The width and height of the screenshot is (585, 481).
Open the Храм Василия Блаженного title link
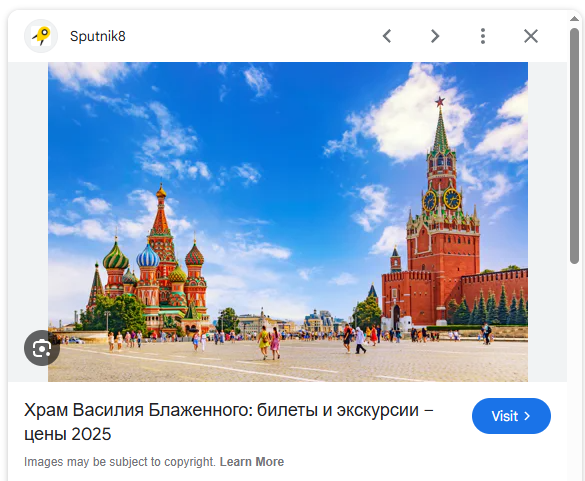click(229, 422)
